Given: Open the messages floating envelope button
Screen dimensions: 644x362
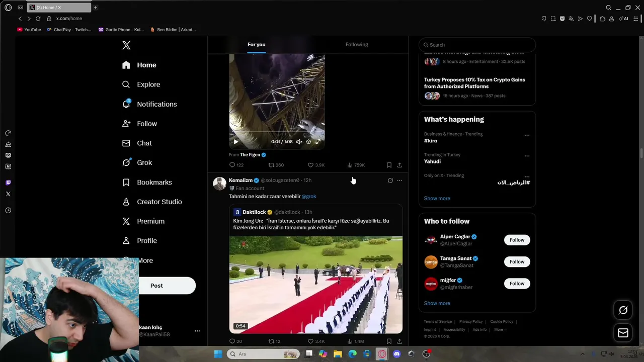Looking at the screenshot, I should [623, 333].
